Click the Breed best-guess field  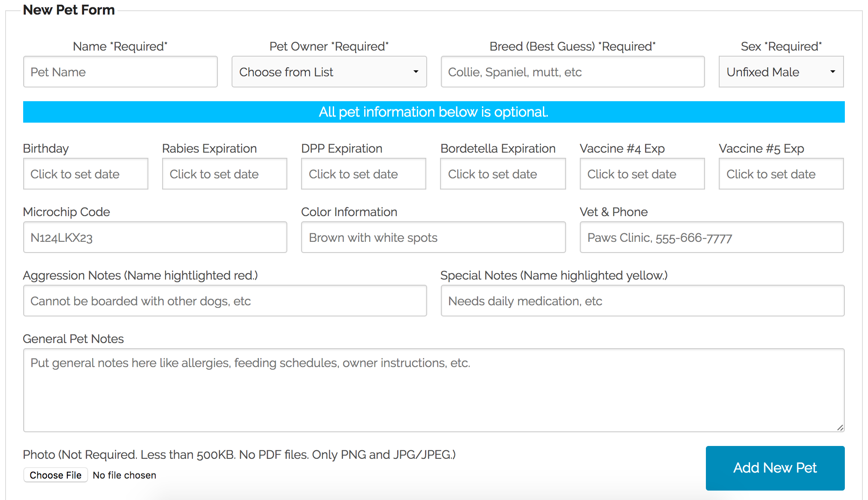point(572,72)
